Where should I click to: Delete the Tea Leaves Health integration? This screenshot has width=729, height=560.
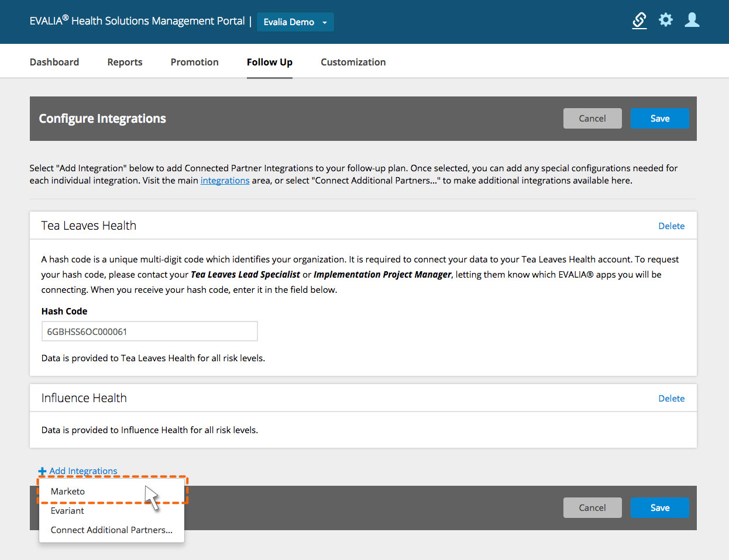[x=672, y=226]
